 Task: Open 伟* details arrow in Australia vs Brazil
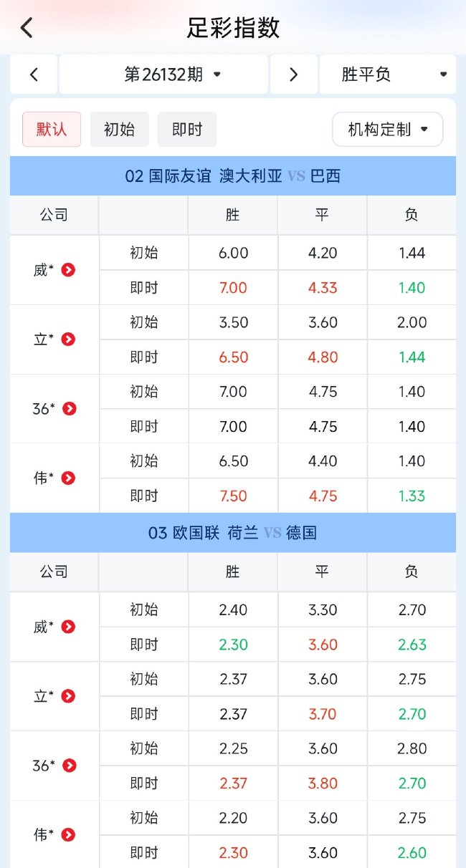pyautogui.click(x=68, y=478)
